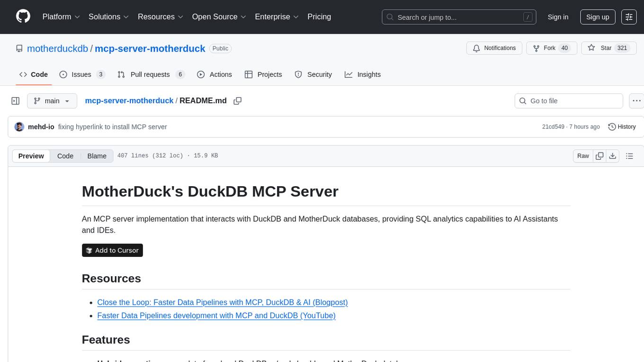Viewport: 644px width, 362px height.
Task: Copy the README.md file path
Action: coord(238,101)
